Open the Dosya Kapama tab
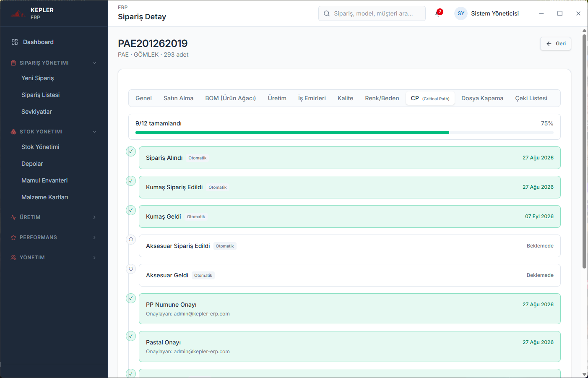Image resolution: width=588 pixels, height=378 pixels. tap(482, 98)
